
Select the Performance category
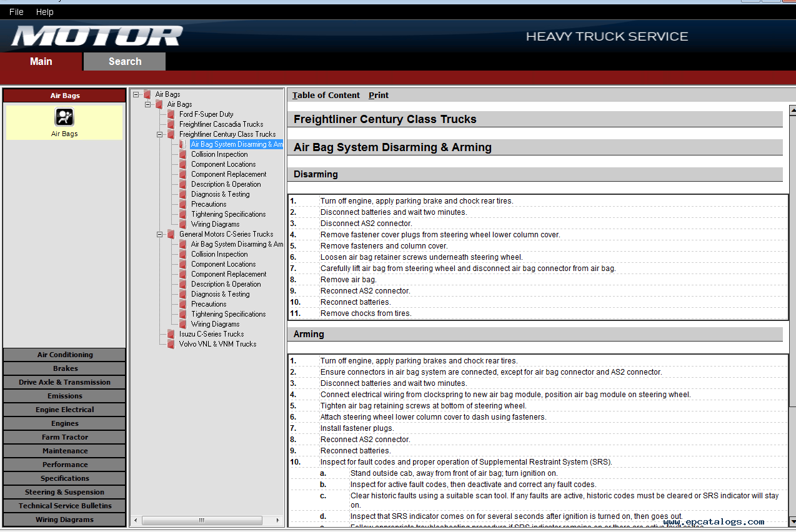coord(65,465)
